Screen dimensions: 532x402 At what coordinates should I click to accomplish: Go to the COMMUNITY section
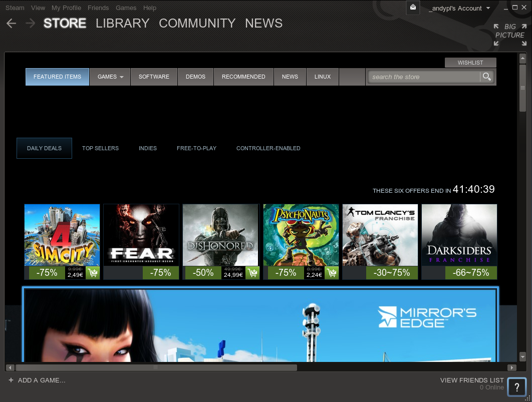[x=197, y=24]
